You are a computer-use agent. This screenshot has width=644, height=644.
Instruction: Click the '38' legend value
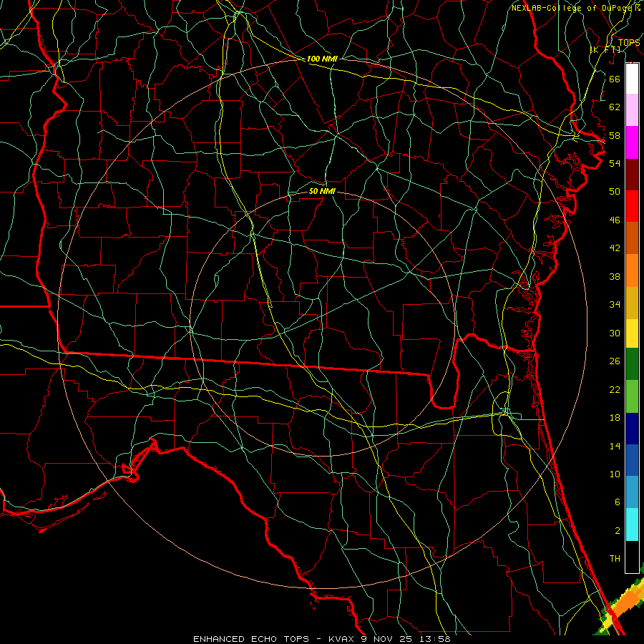(615, 276)
